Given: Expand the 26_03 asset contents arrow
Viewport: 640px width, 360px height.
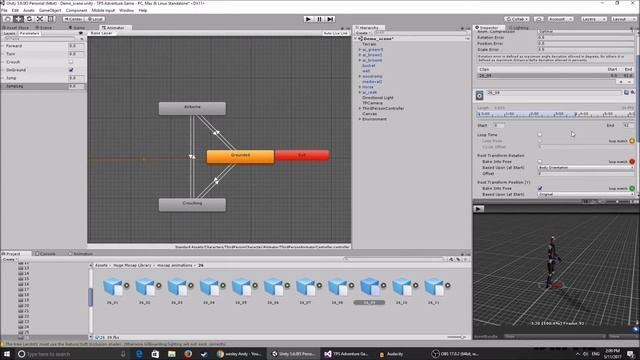Looking at the screenshot, I should pos(191,285).
